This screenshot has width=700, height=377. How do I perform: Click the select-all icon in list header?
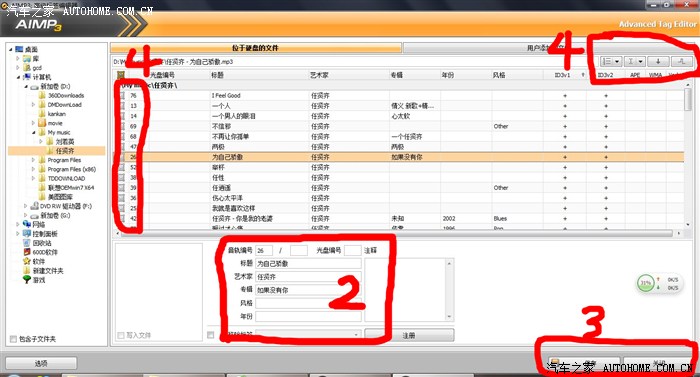pos(121,75)
